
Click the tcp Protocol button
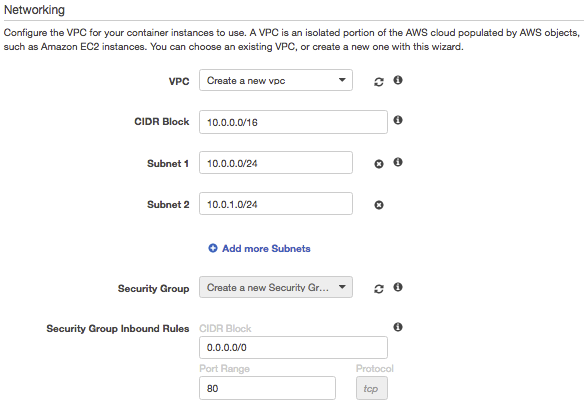point(372,388)
